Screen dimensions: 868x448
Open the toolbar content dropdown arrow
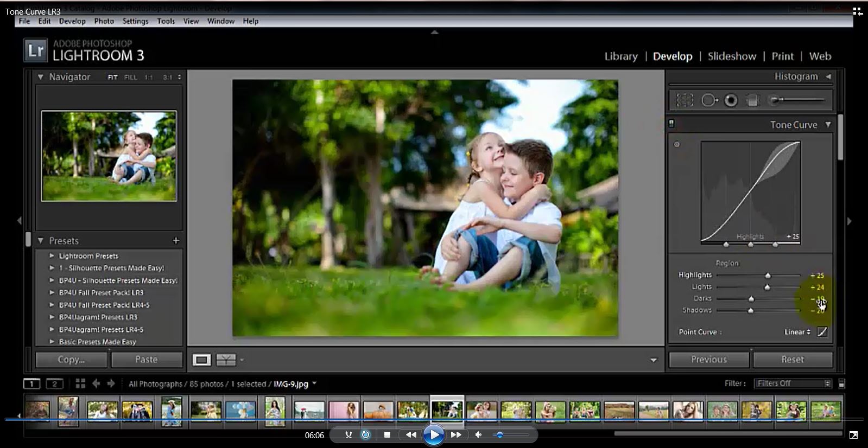pyautogui.click(x=654, y=360)
